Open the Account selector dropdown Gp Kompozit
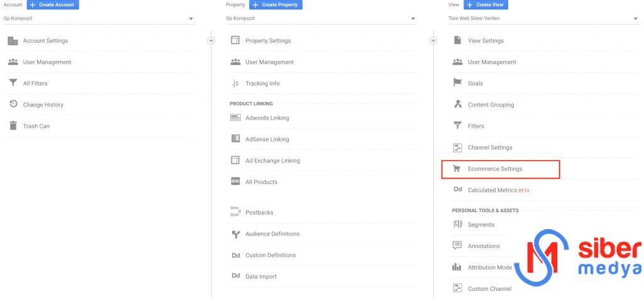644x299 pixels. 99,18
